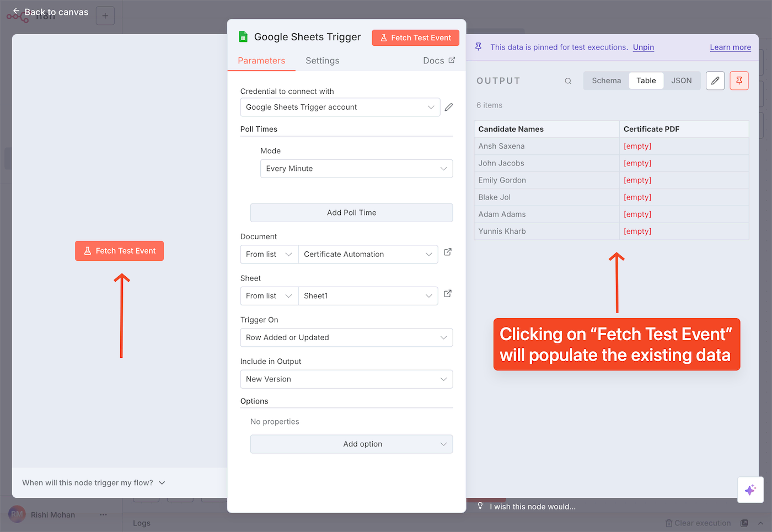
Task: Select the John Jacobs cell
Action: coord(546,163)
